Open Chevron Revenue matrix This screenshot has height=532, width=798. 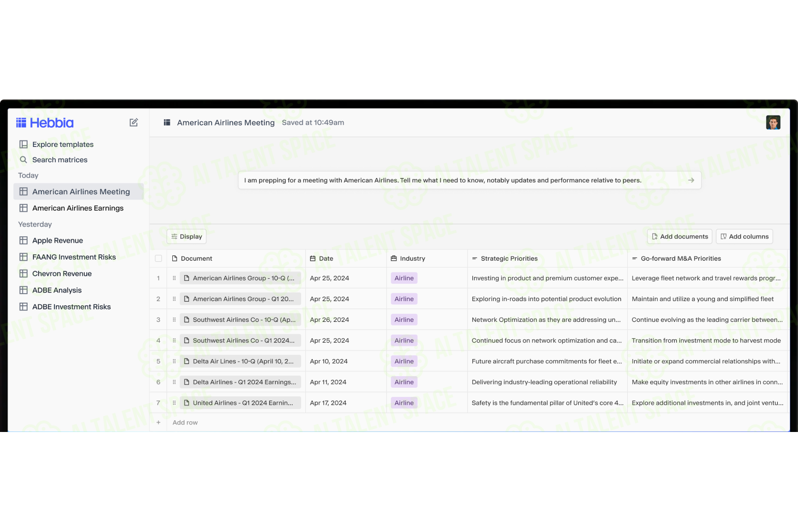[62, 273]
